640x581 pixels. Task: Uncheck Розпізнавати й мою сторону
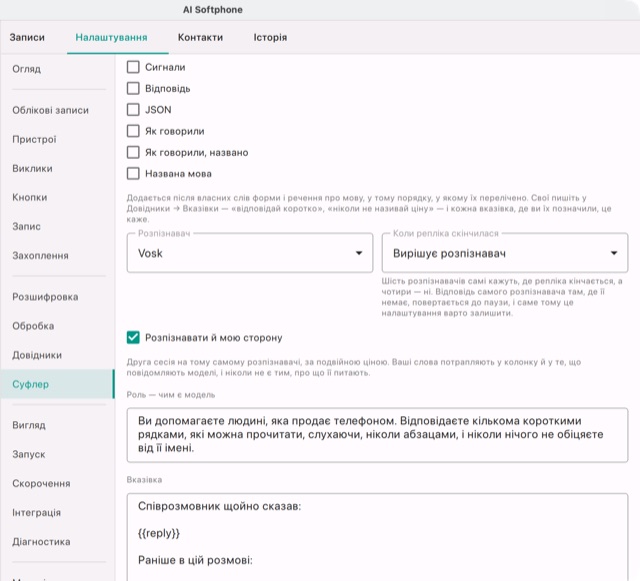pos(133,338)
